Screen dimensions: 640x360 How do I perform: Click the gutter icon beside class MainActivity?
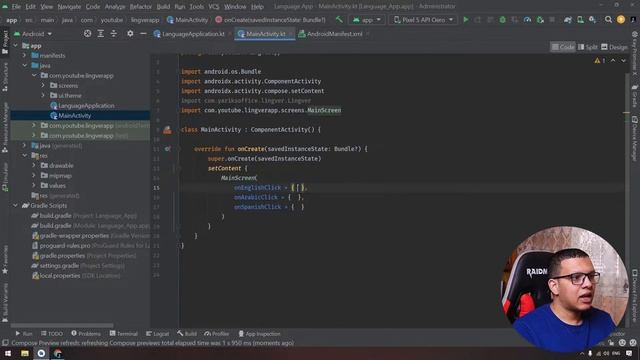click(167, 130)
